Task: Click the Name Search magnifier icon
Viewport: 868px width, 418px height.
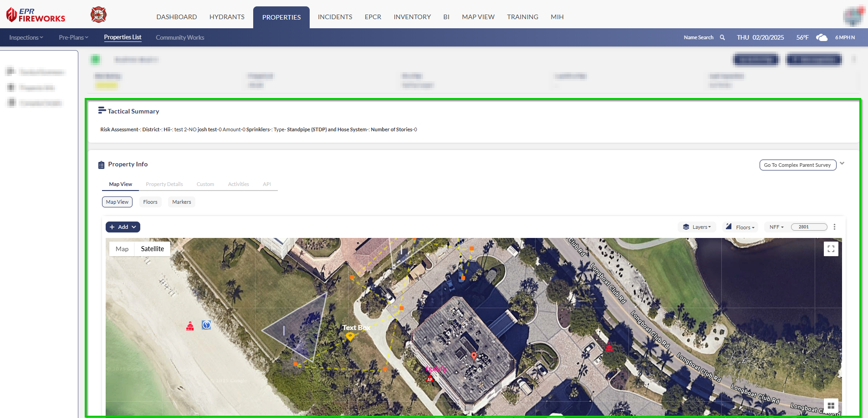Action: point(722,37)
